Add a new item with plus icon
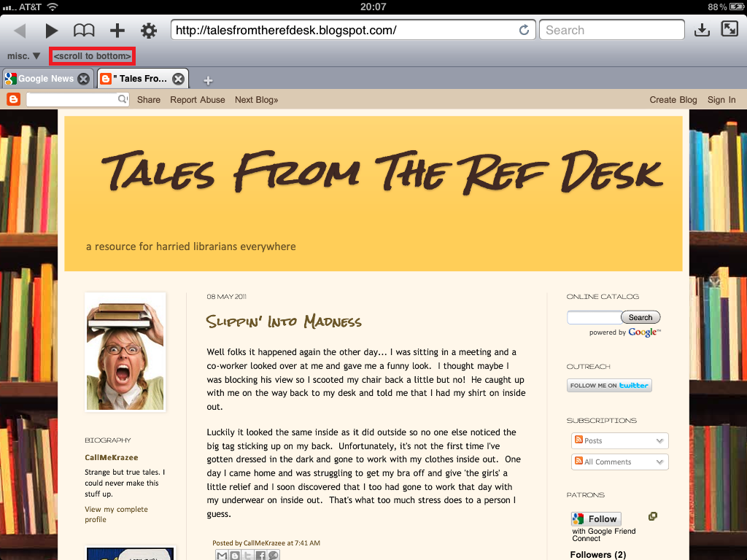This screenshot has height=560, width=747. (117, 31)
